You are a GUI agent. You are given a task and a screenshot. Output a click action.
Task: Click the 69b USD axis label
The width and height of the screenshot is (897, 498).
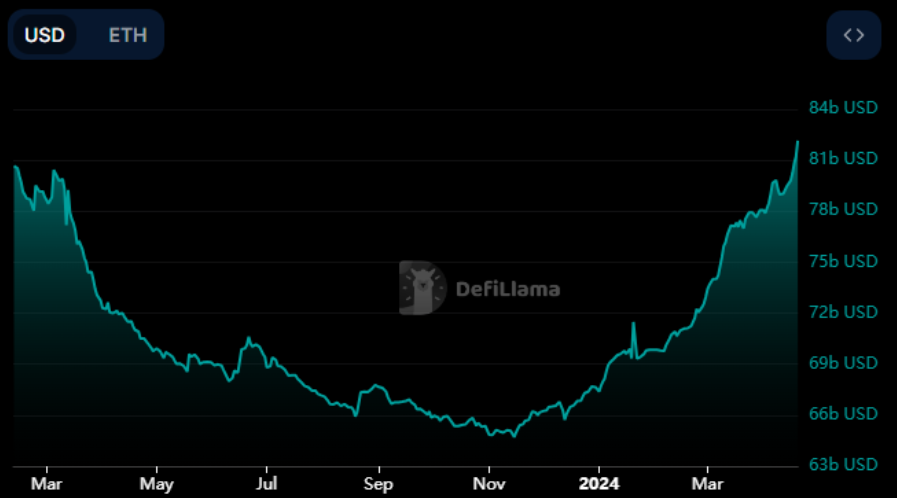(843, 362)
